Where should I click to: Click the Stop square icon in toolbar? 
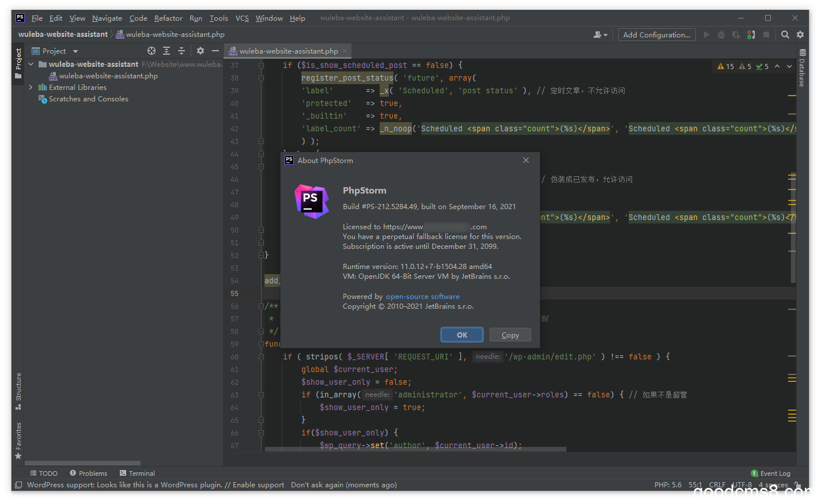766,35
